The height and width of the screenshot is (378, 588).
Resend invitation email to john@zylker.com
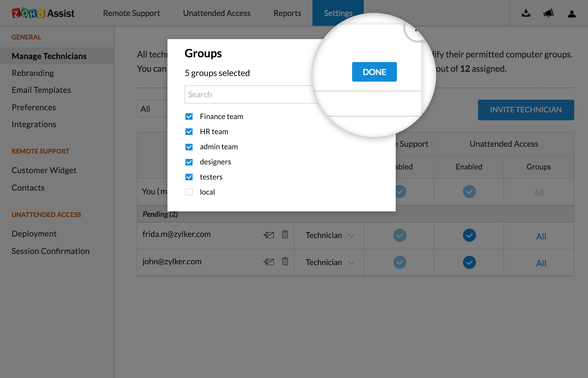[x=268, y=262]
